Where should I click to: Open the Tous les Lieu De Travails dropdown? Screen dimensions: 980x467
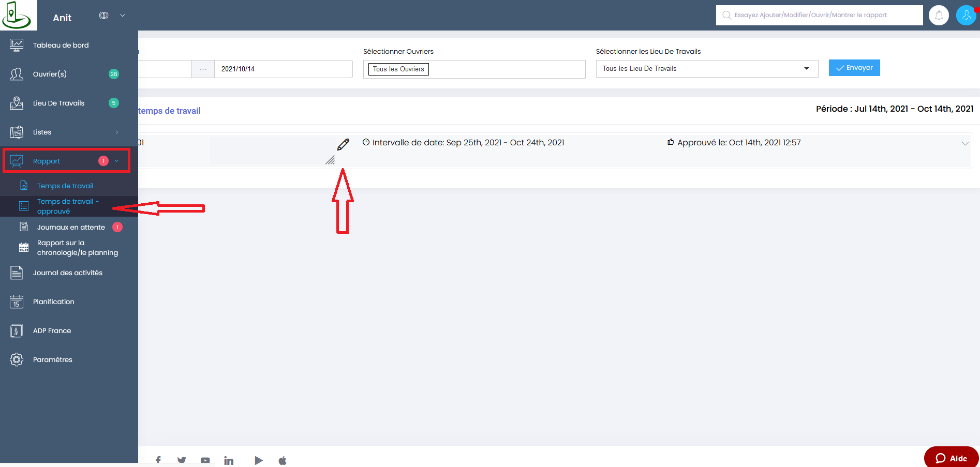pyautogui.click(x=706, y=69)
